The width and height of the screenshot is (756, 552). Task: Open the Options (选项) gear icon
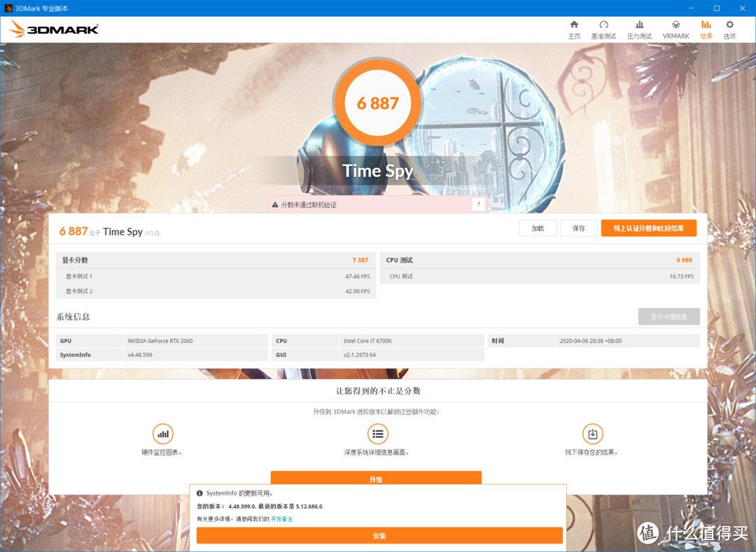(729, 25)
